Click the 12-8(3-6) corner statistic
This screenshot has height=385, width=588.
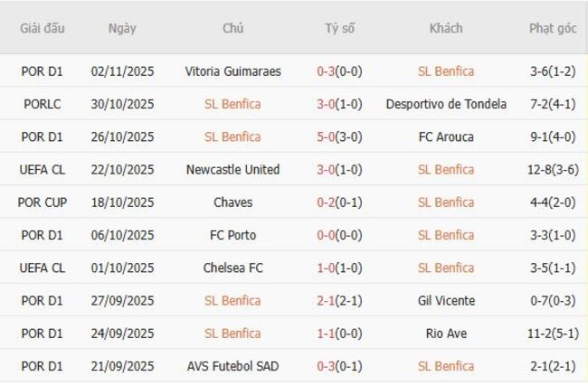553,170
